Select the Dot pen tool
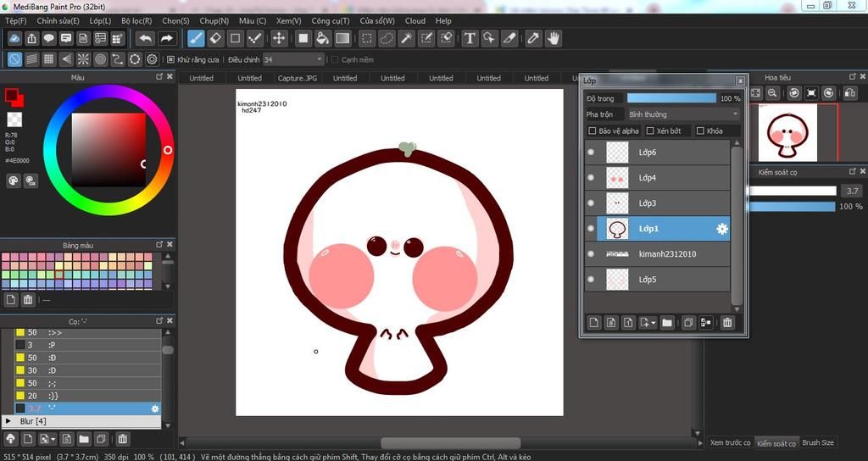Viewport: 868px width, 461px height. (x=254, y=38)
